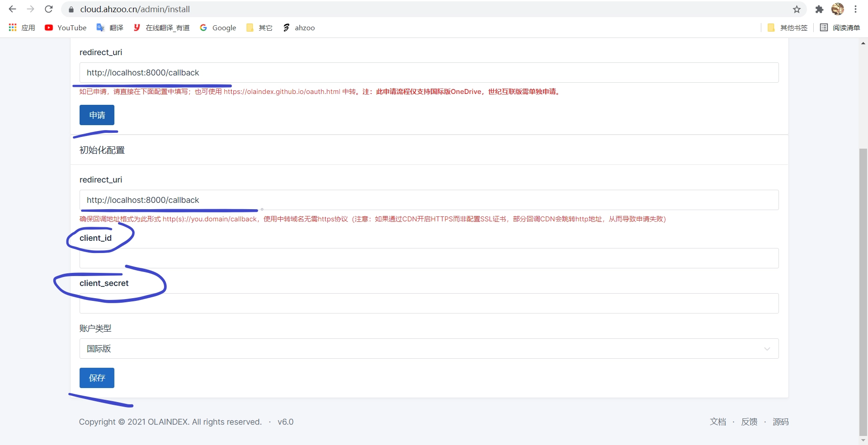This screenshot has height=445, width=868.
Task: Click the client_id input field
Action: [429, 258]
